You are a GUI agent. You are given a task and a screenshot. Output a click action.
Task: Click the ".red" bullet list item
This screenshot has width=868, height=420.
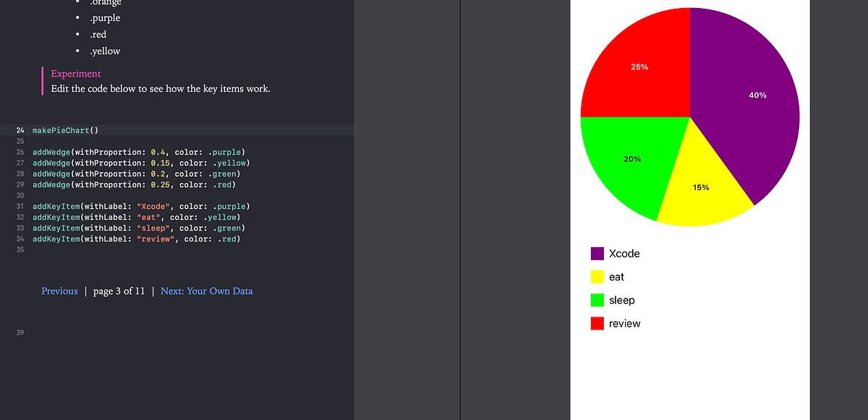pyautogui.click(x=100, y=33)
